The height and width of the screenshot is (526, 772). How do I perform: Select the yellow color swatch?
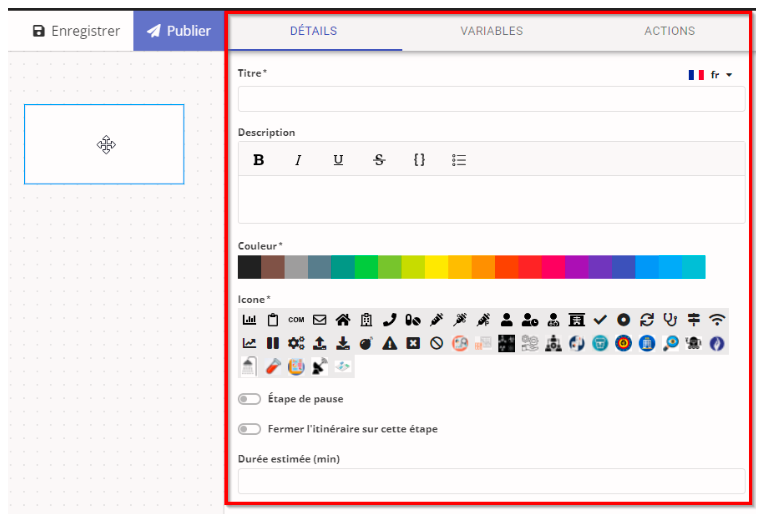click(x=436, y=267)
